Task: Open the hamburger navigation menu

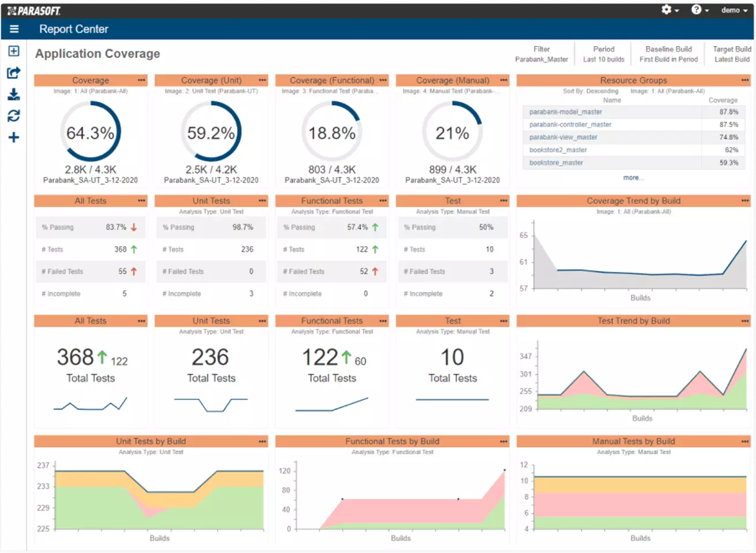Action: pos(14,29)
